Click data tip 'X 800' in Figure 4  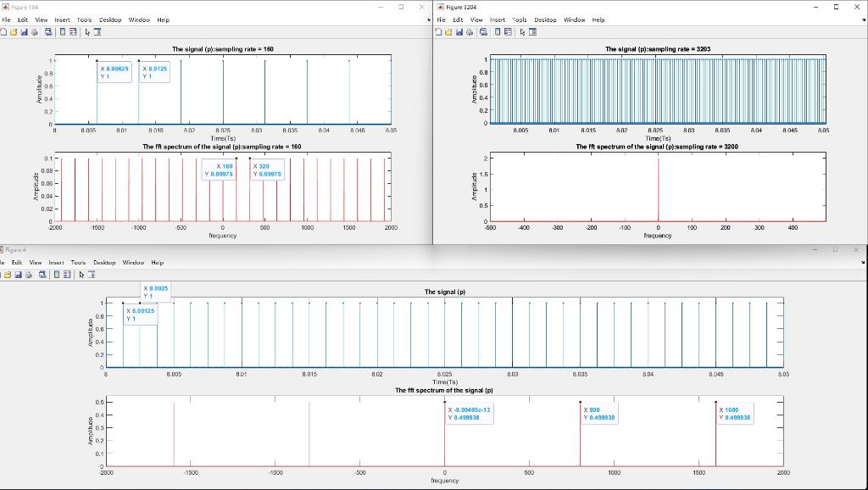[x=599, y=414]
